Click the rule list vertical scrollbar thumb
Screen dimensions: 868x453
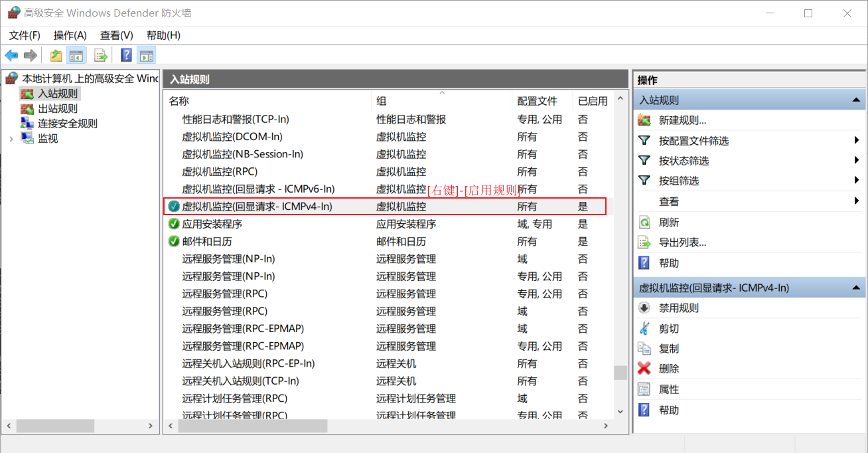pos(620,373)
